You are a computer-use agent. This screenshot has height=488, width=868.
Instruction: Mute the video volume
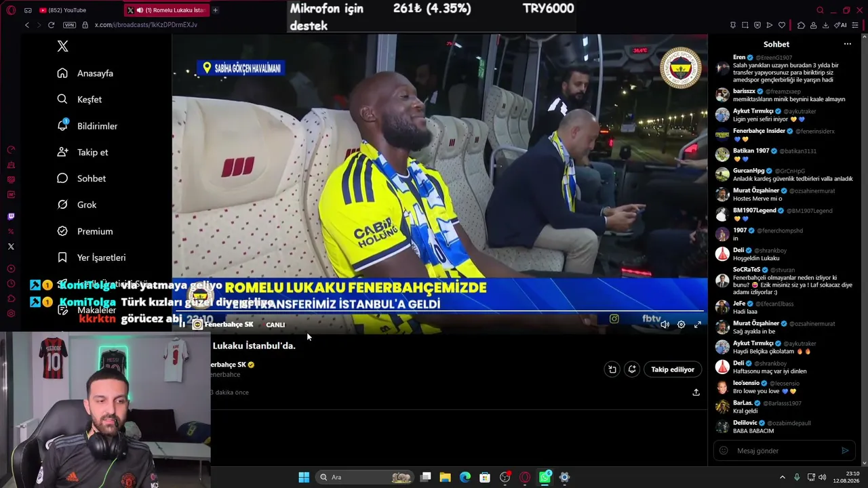coord(665,325)
